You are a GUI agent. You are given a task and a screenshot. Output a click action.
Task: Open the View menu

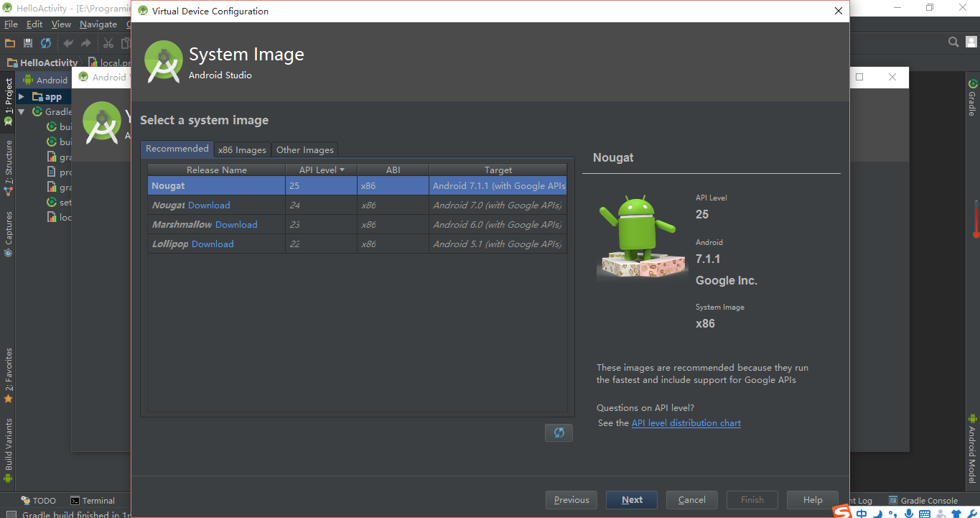point(61,24)
